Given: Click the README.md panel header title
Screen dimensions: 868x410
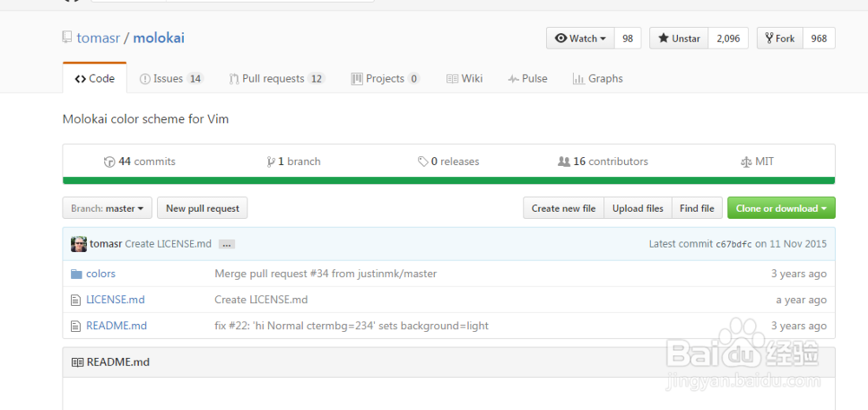Looking at the screenshot, I should [118, 362].
